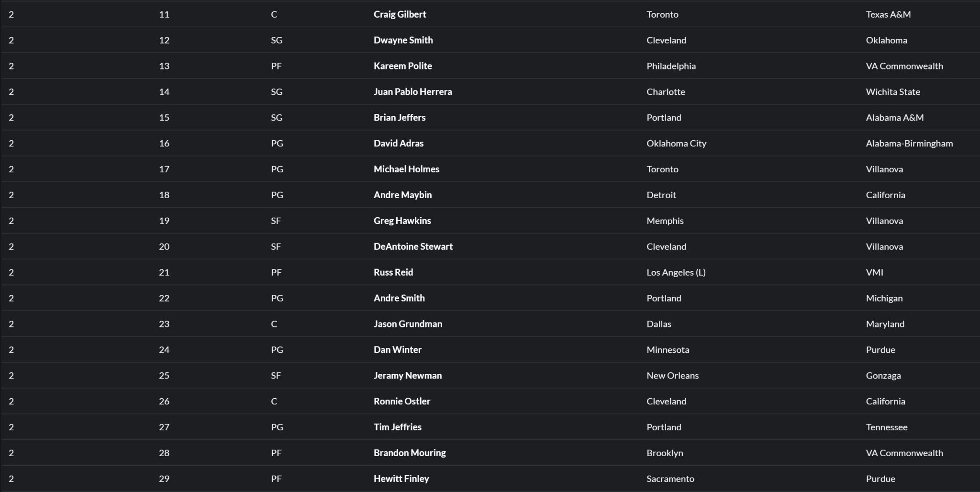
Task: Click the Alabama-Birmingham college entry
Action: click(x=909, y=144)
